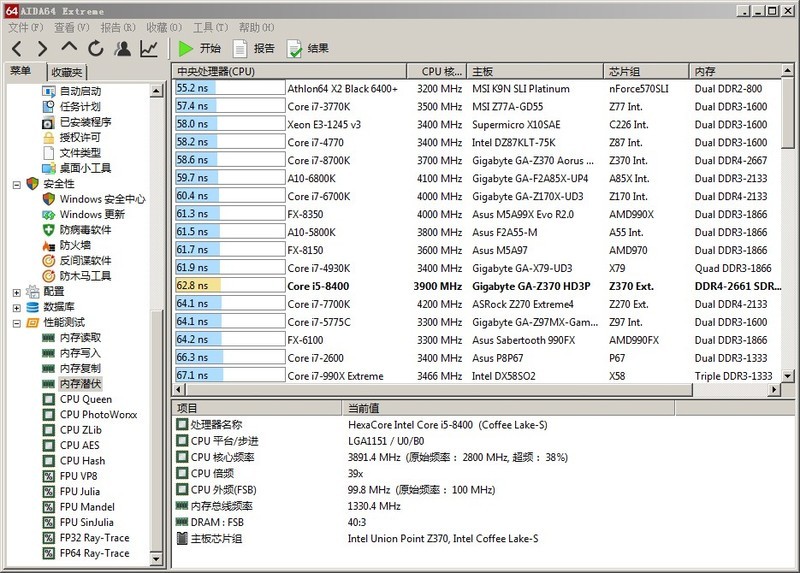
Task: Open 桌面小工具 icon in tree
Action: [48, 168]
